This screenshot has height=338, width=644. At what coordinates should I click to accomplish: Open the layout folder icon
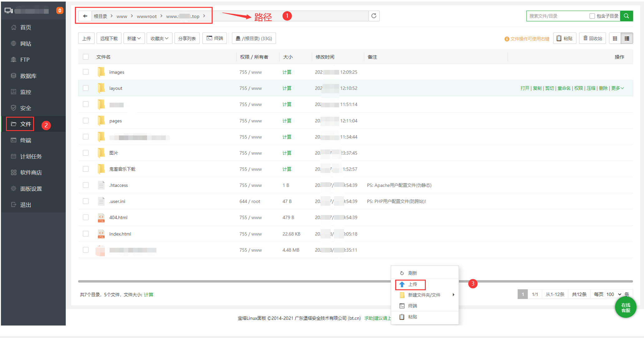(x=101, y=88)
